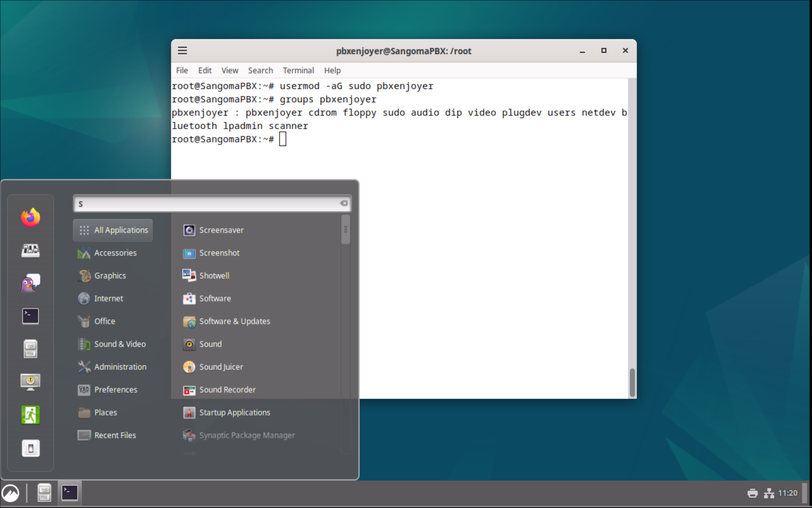812x508 pixels.
Task: Open the printer icon in the system tray
Action: pyautogui.click(x=752, y=493)
